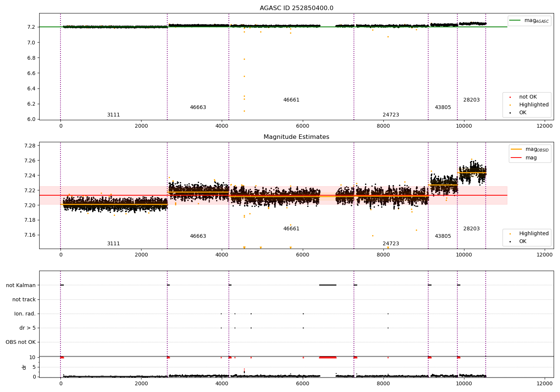560x392 pixels.
Task: Click the 'Magnitude Estimates' title
Action: (x=296, y=137)
